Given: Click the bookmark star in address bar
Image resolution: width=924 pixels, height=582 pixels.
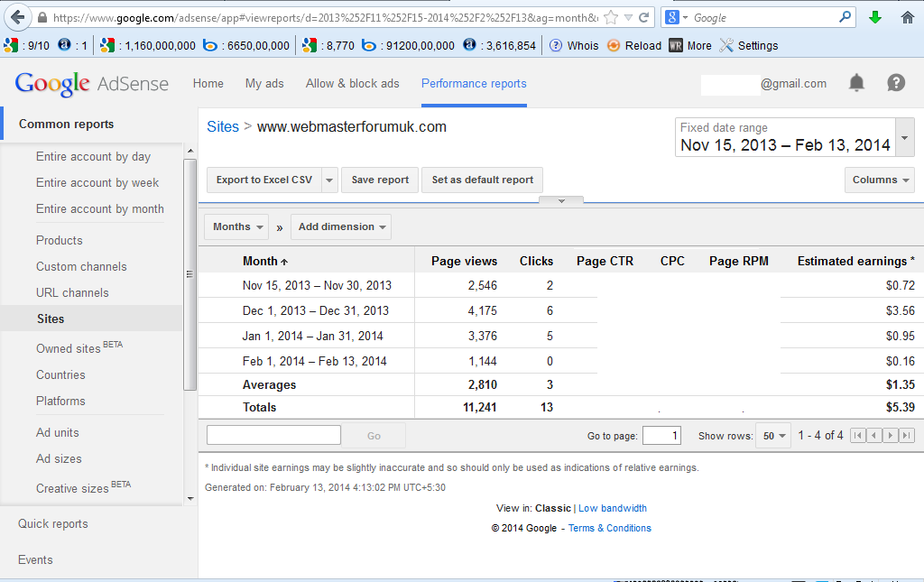Looking at the screenshot, I should tap(611, 18).
